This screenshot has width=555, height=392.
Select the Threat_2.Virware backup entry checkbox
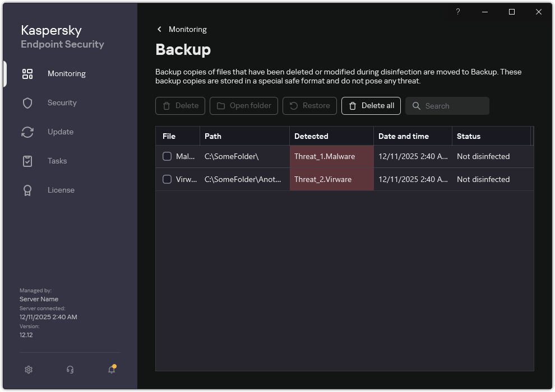pos(166,179)
